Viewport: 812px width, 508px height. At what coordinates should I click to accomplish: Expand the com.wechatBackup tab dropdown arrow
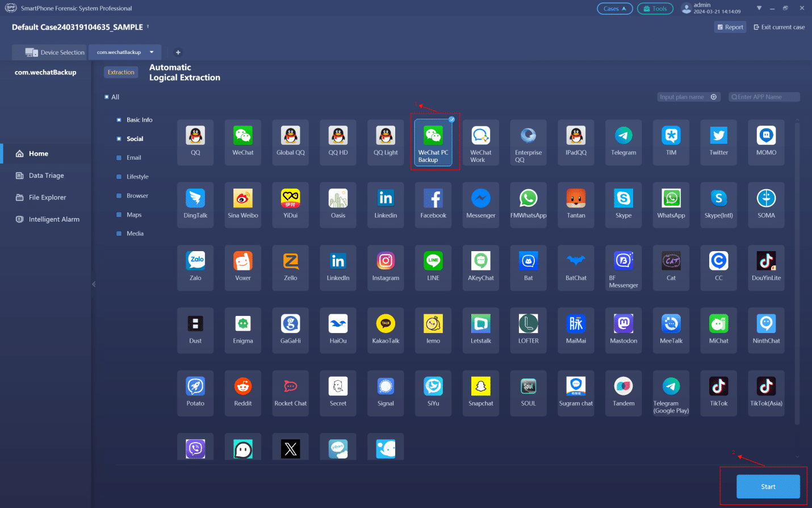point(152,52)
